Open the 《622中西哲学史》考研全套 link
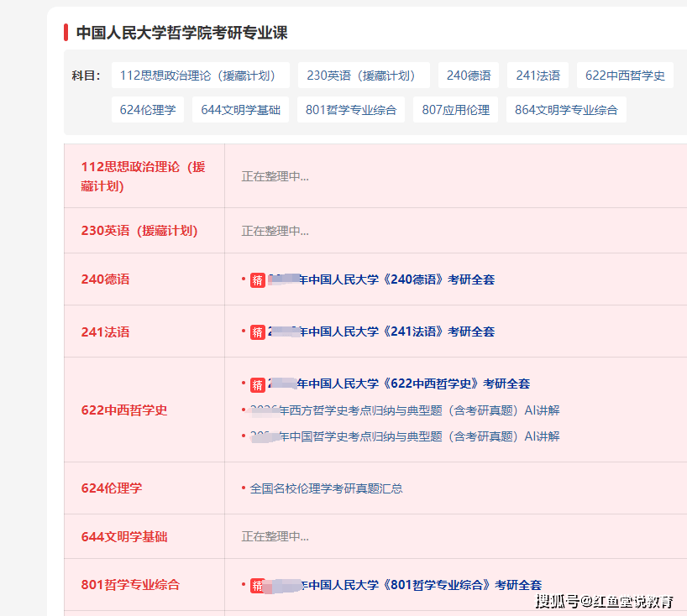This screenshot has height=616, width=687. point(399,384)
